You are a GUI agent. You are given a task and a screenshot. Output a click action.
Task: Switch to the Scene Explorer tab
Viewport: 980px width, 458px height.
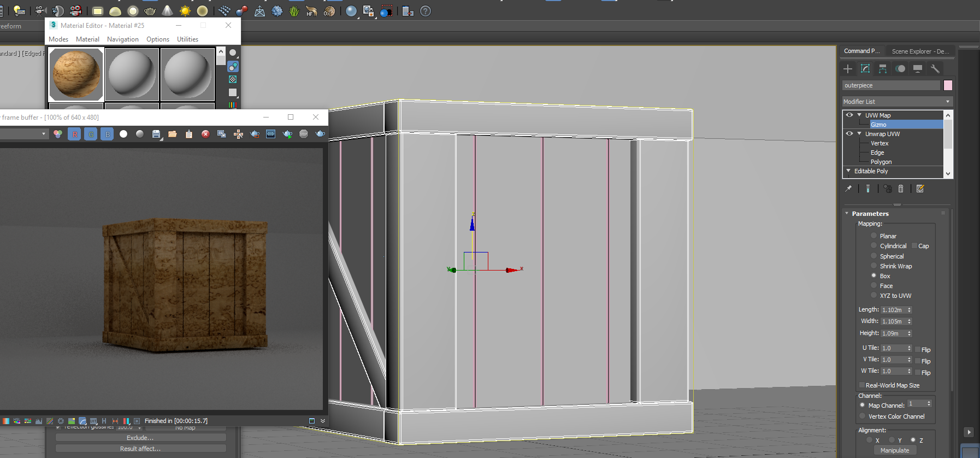coord(919,51)
